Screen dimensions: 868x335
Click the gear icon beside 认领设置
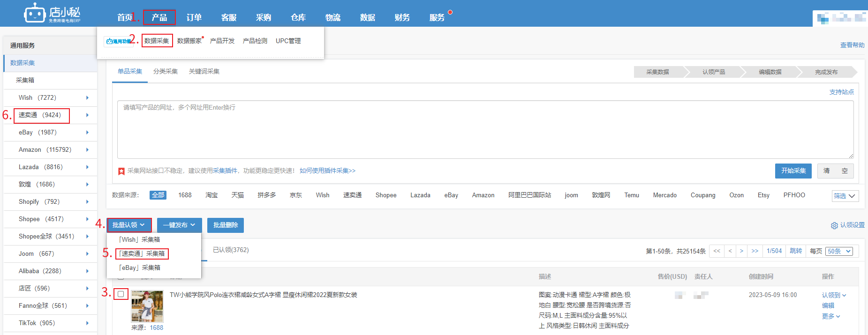pos(834,225)
